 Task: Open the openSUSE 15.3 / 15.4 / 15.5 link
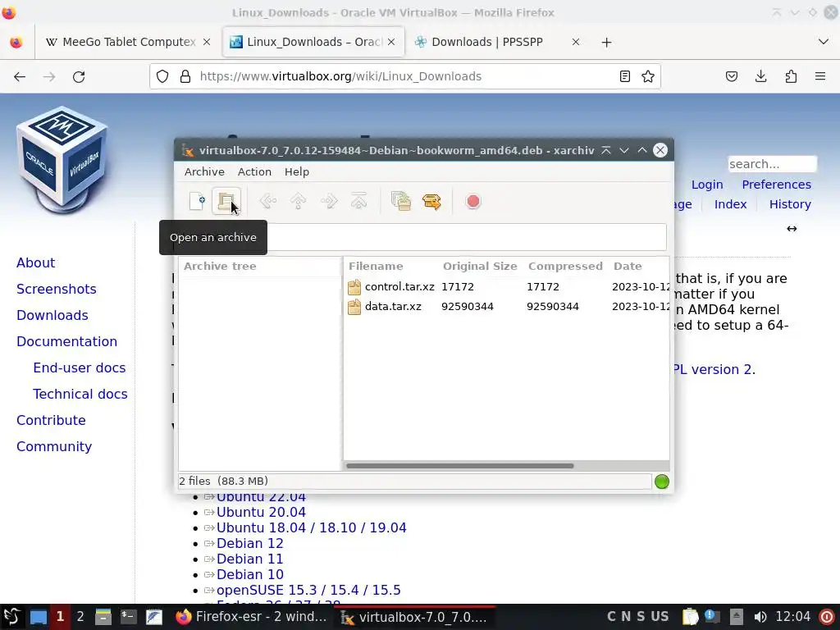point(308,591)
